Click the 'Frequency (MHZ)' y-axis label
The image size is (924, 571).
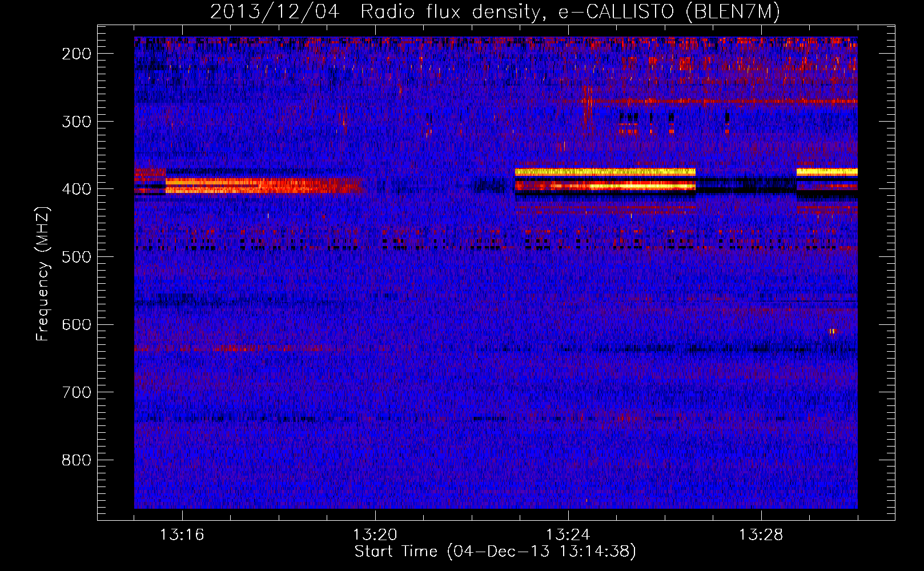click(x=43, y=274)
